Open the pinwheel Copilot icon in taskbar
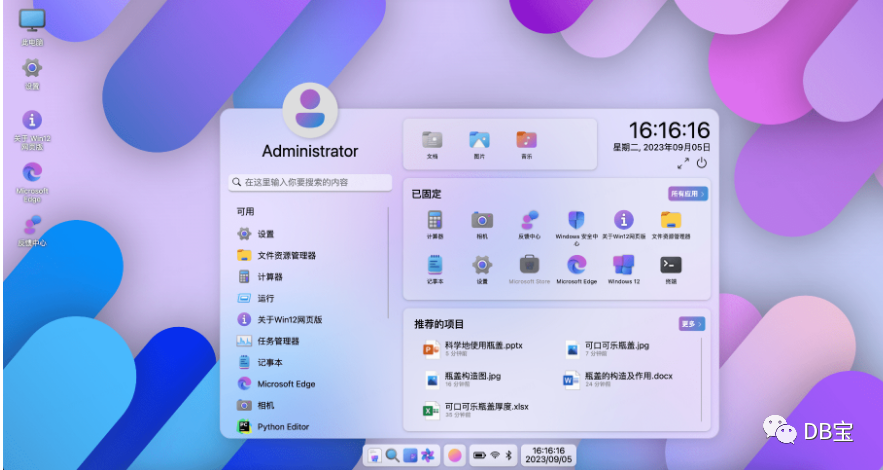 427,455
